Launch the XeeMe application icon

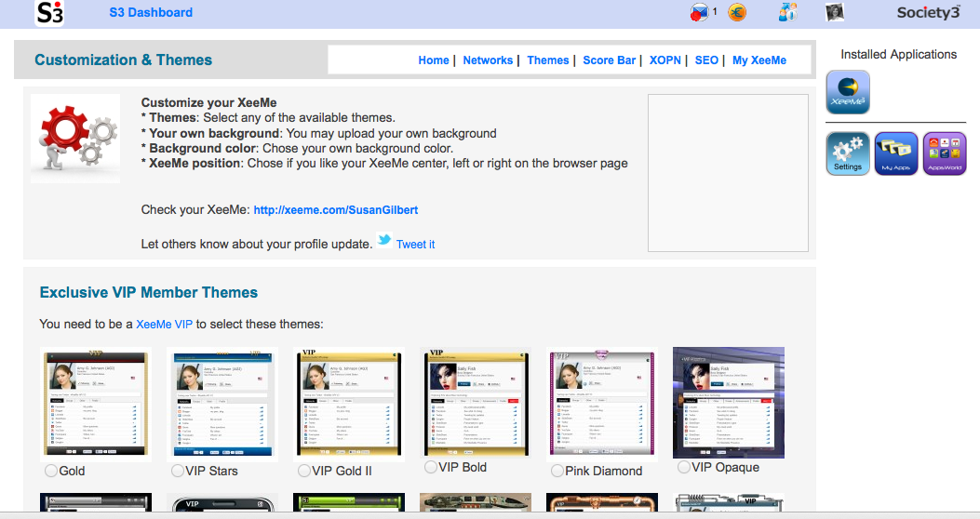click(848, 92)
